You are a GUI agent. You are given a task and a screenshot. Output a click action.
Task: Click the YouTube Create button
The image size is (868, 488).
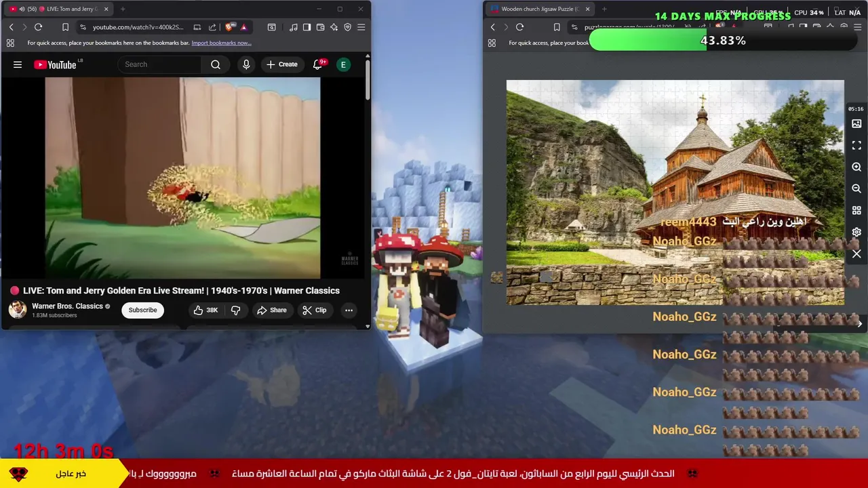[282, 64]
